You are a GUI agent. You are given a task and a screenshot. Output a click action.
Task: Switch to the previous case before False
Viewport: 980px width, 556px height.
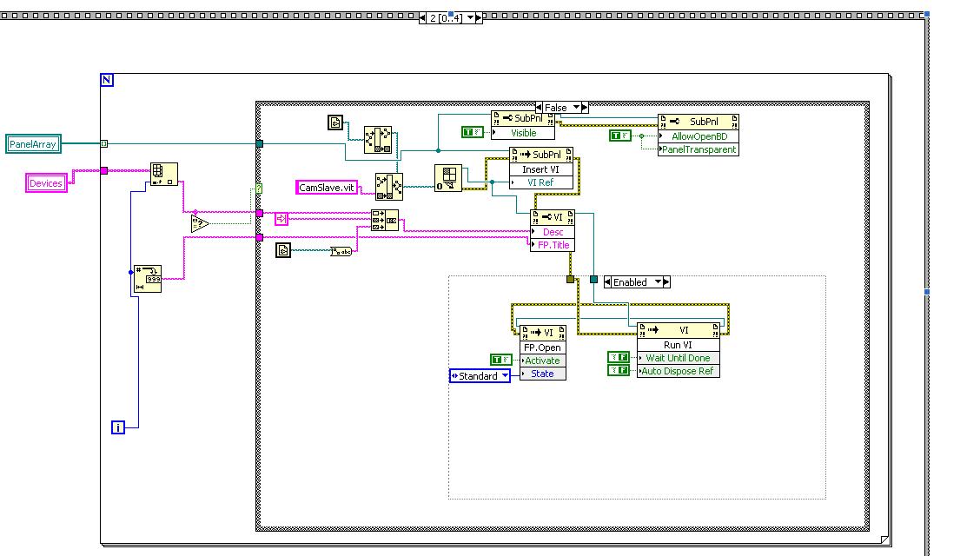539,108
